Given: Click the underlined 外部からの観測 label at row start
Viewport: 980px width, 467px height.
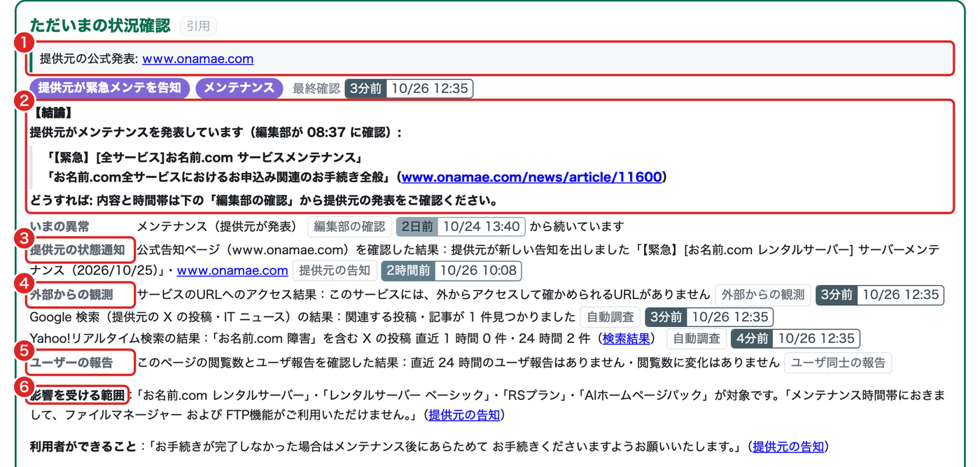Looking at the screenshot, I should [x=71, y=295].
